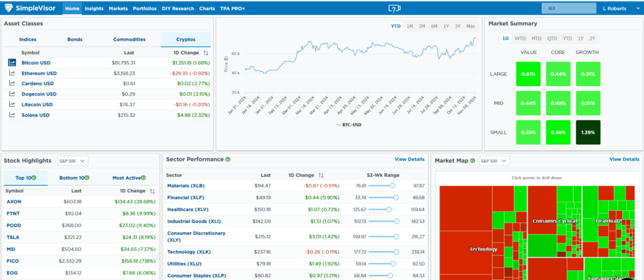
Task: Select the 6M chart range
Action: click(434, 26)
